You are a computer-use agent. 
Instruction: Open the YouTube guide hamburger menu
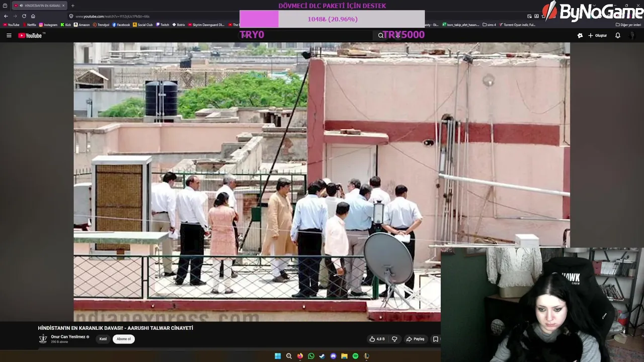tap(9, 36)
